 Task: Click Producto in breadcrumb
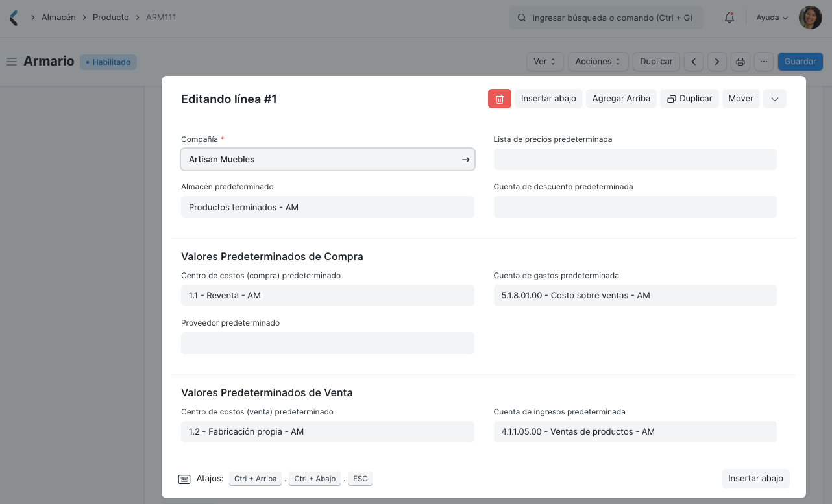point(111,18)
